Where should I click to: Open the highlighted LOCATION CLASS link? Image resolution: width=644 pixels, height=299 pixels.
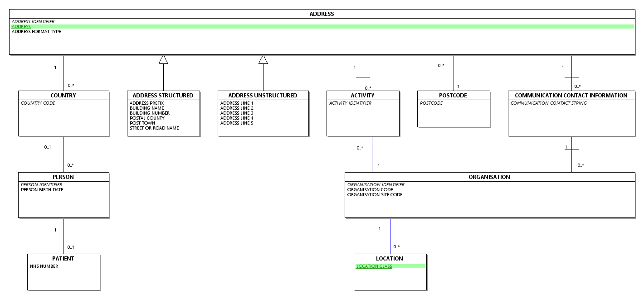374,266
